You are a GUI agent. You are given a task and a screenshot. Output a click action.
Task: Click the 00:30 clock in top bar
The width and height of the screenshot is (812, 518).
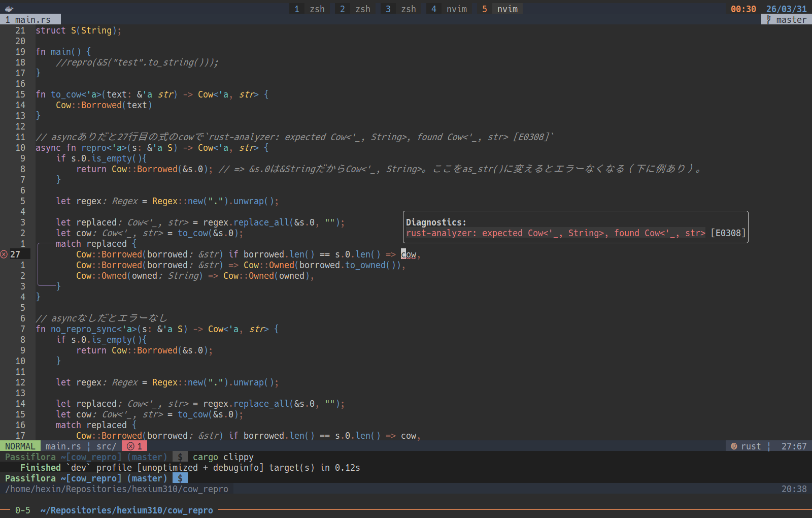coord(743,9)
